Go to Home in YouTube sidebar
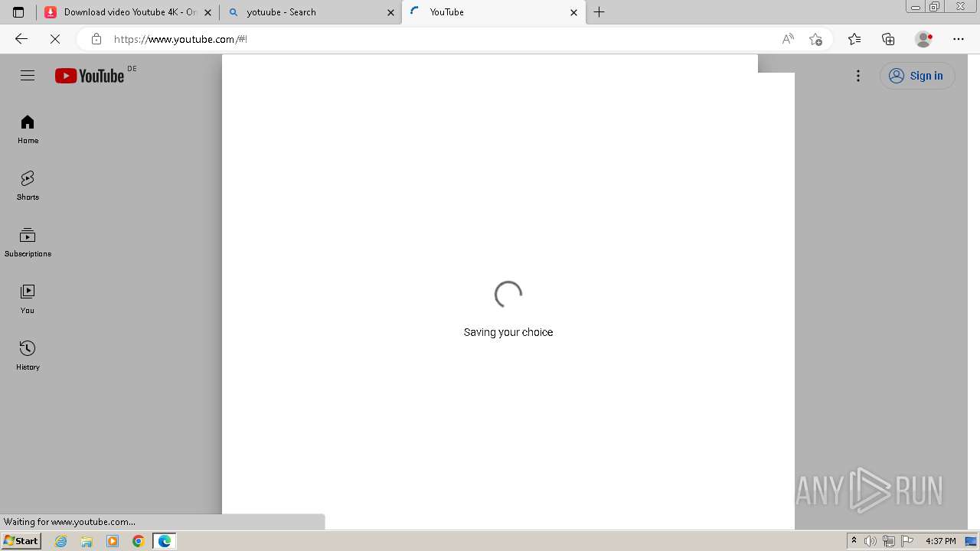Image resolution: width=980 pixels, height=551 pixels. pyautogui.click(x=28, y=129)
